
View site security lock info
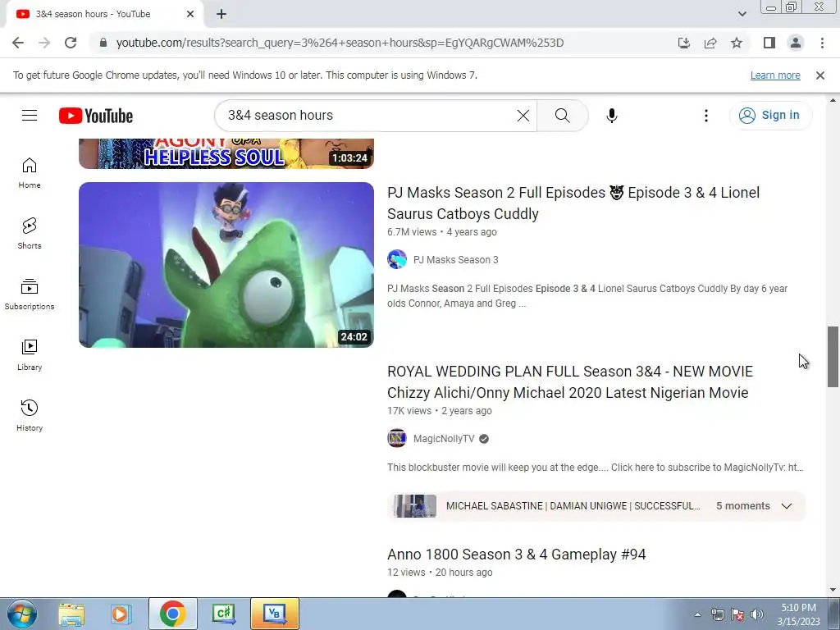coord(103,43)
